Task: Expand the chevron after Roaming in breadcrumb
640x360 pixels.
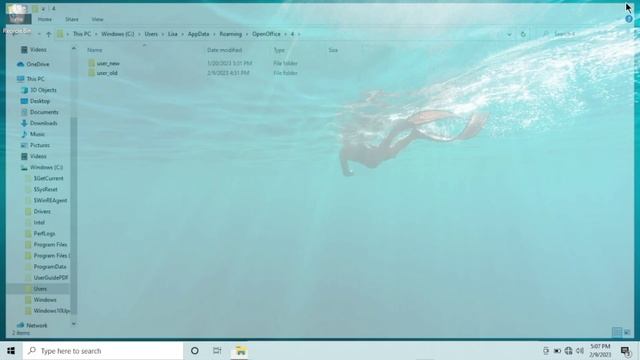Action: (247, 34)
